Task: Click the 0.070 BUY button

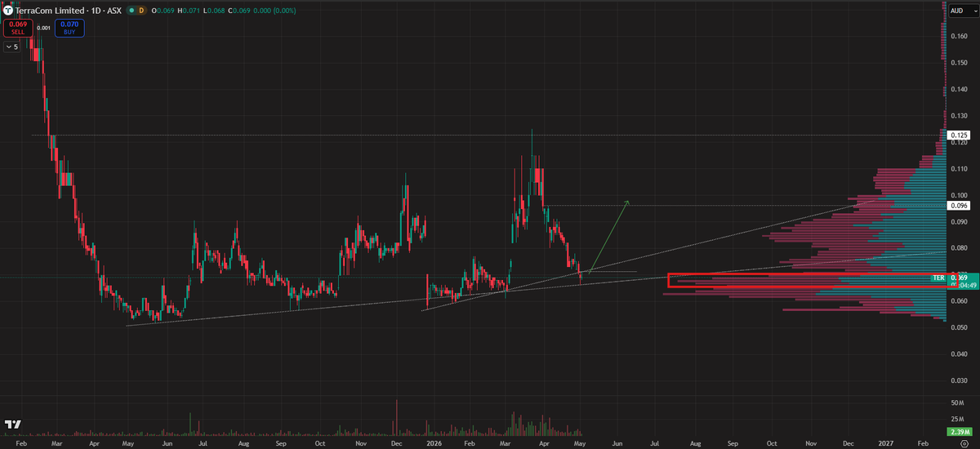Action: click(69, 28)
